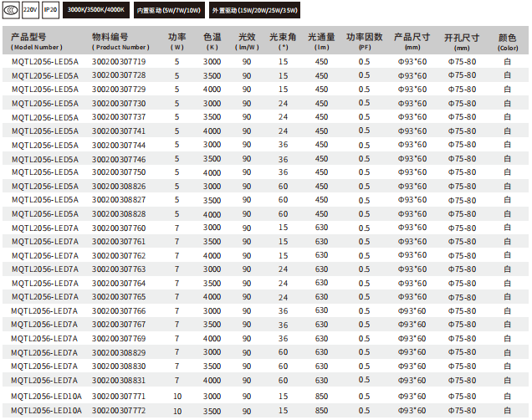Screen dimensions: 532x420
Task: Select product number 300200307719
Action: tap(119, 62)
